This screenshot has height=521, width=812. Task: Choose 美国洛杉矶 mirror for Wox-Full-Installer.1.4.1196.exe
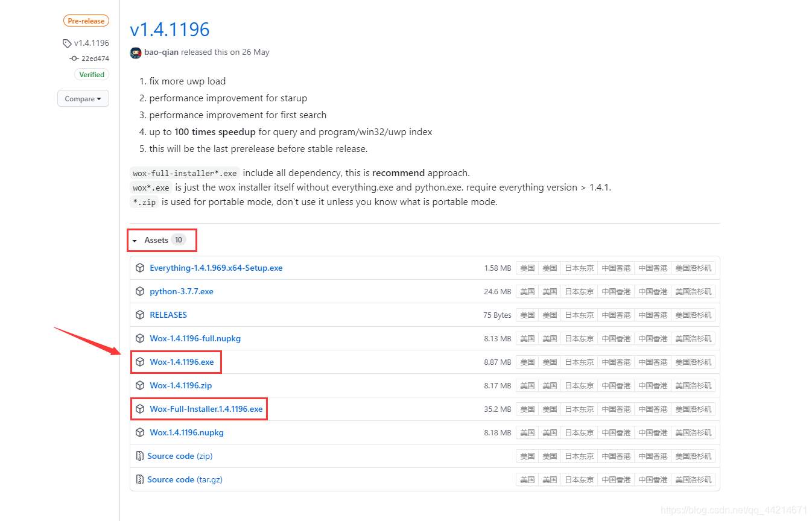point(693,409)
